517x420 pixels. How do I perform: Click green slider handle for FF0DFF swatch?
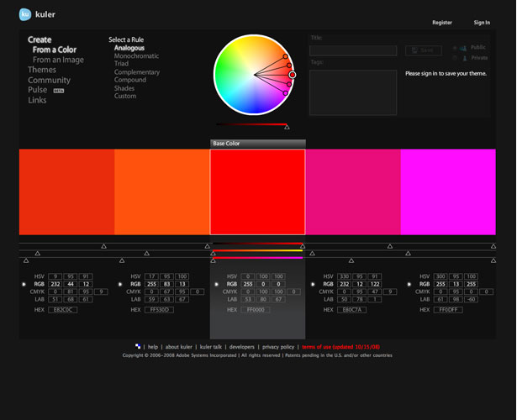coord(409,253)
